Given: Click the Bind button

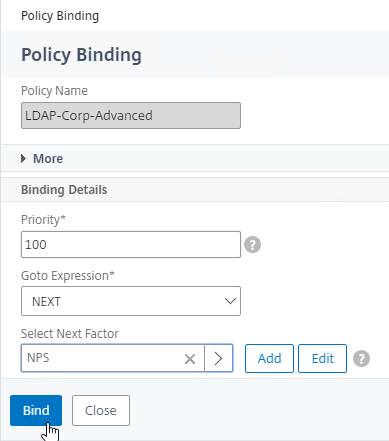Looking at the screenshot, I should pos(36,410).
